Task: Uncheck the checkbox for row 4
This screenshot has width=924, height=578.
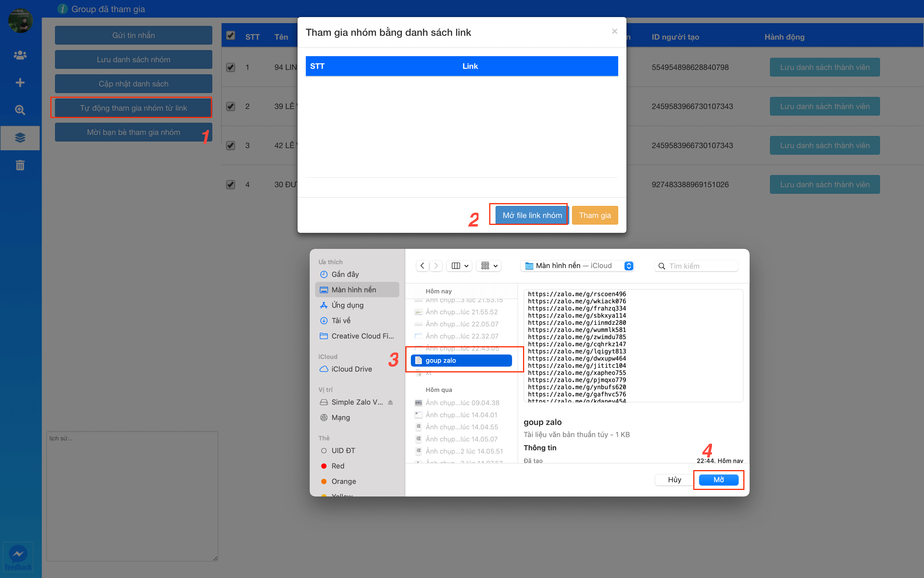Action: click(x=230, y=185)
